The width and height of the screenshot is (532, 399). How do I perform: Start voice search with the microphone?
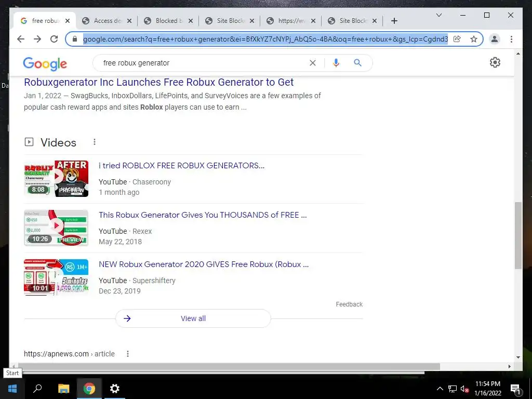pos(336,63)
